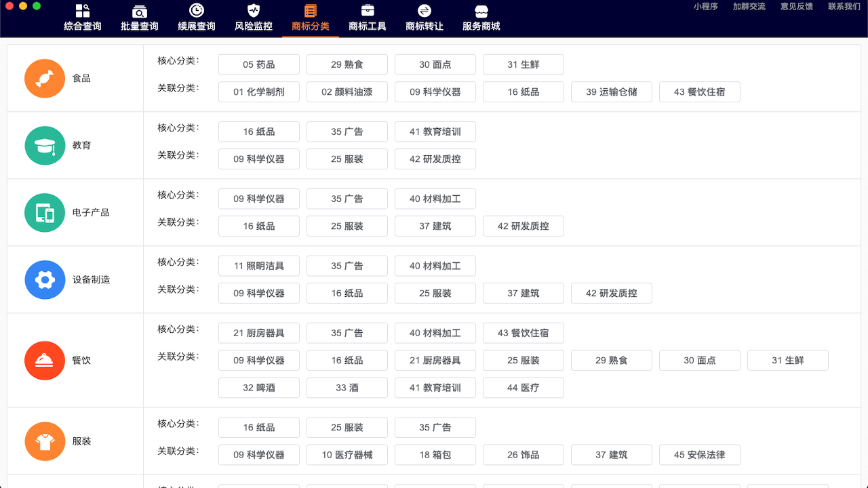Viewport: 868px width, 488px height.
Task: Open 联系我们
Action: tap(844, 6)
